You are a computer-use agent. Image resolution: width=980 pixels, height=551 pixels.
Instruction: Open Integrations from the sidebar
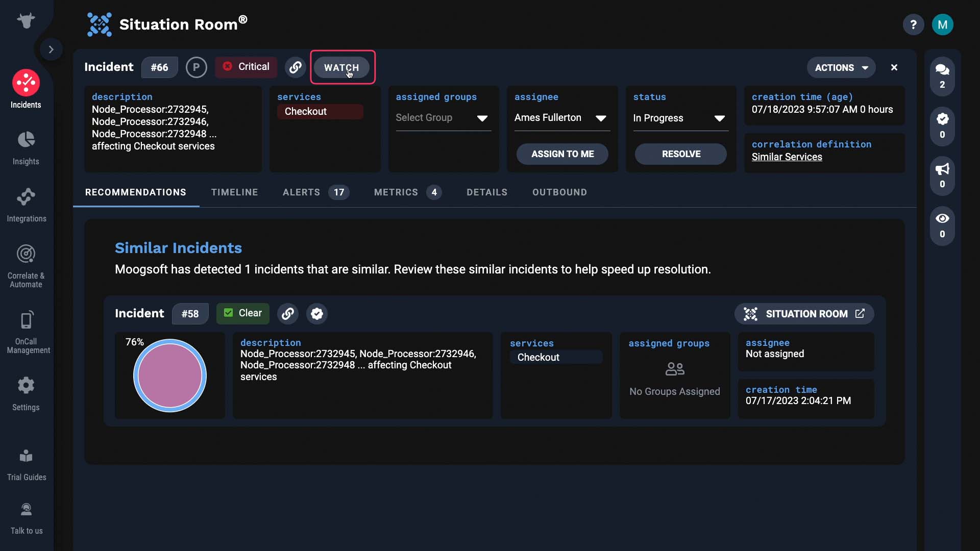click(27, 205)
